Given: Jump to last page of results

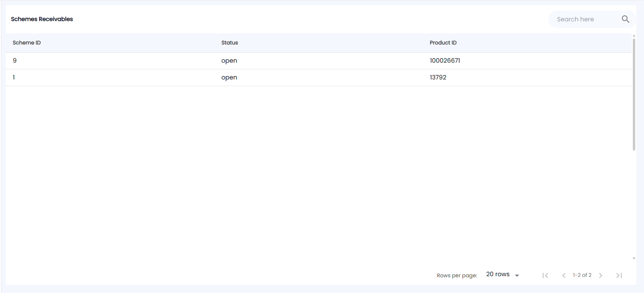Looking at the screenshot, I should 619,275.
